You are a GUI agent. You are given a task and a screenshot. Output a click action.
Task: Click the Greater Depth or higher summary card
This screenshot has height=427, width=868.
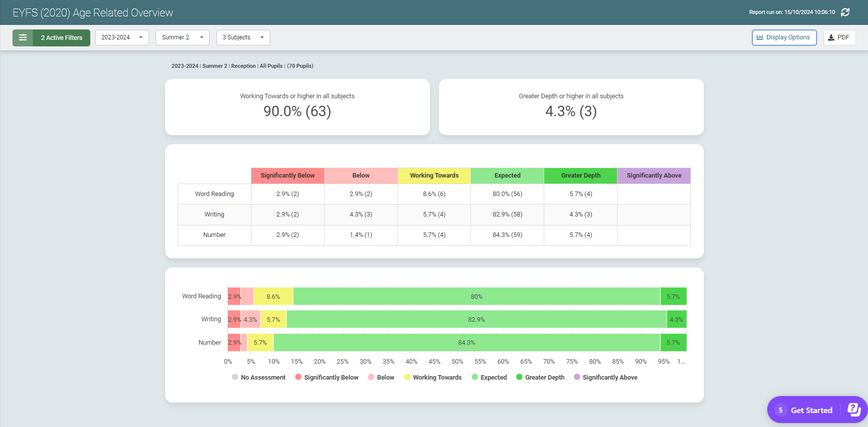(571, 107)
